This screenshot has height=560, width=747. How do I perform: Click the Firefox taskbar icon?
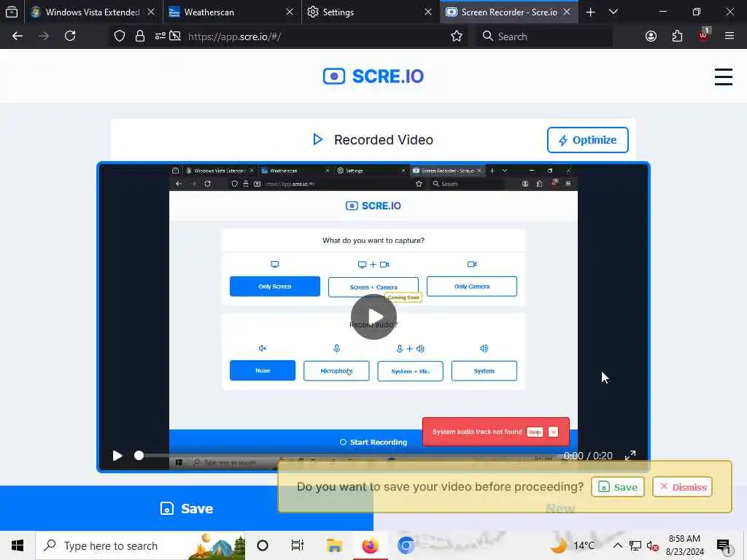click(370, 545)
